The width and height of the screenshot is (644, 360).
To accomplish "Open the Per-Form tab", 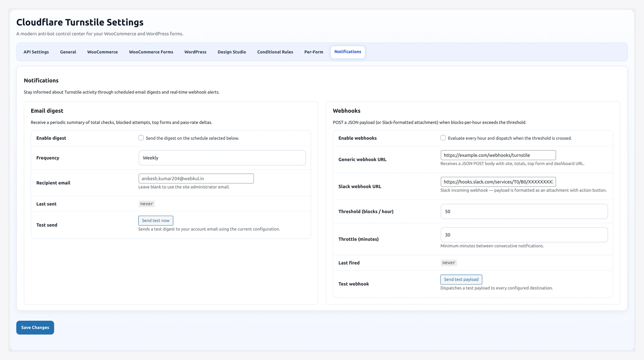I will point(314,52).
